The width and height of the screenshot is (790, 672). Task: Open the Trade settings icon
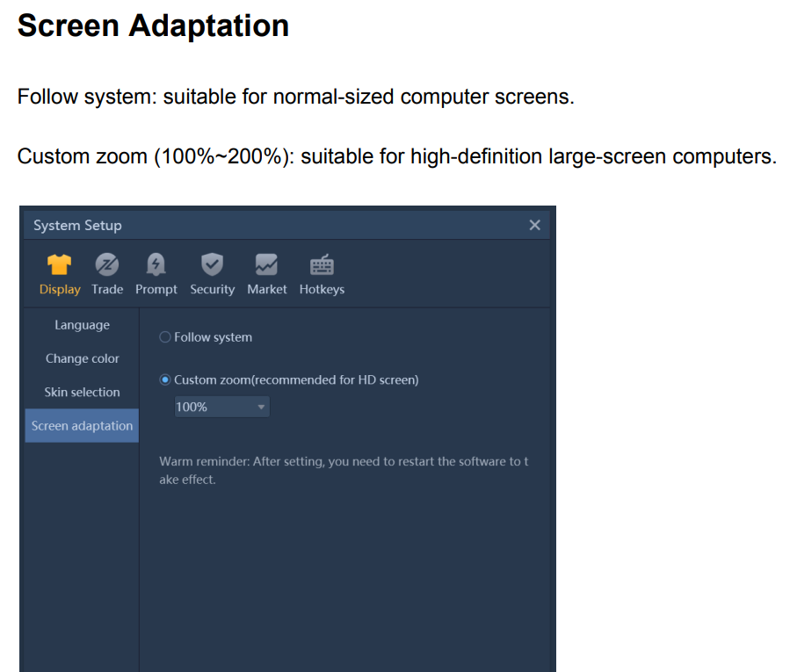point(107,264)
